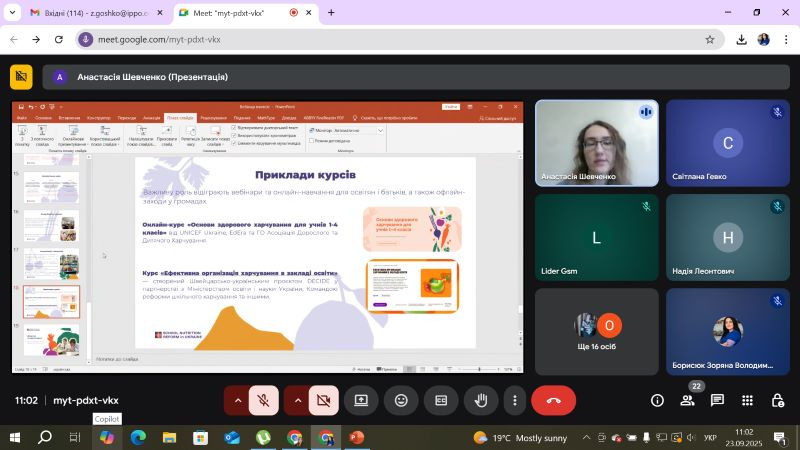Viewport: 800px width, 450px height.
Task: Bookmark this page with star icon
Action: pos(710,40)
